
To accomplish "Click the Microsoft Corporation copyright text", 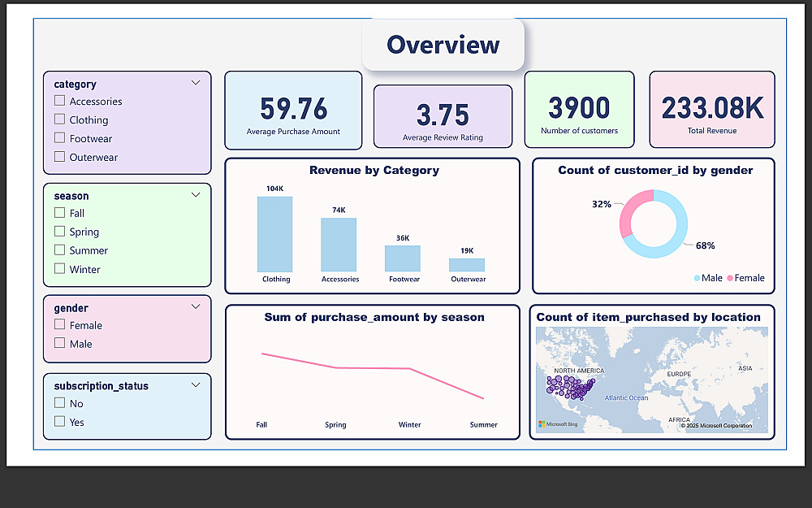I will tap(717, 426).
